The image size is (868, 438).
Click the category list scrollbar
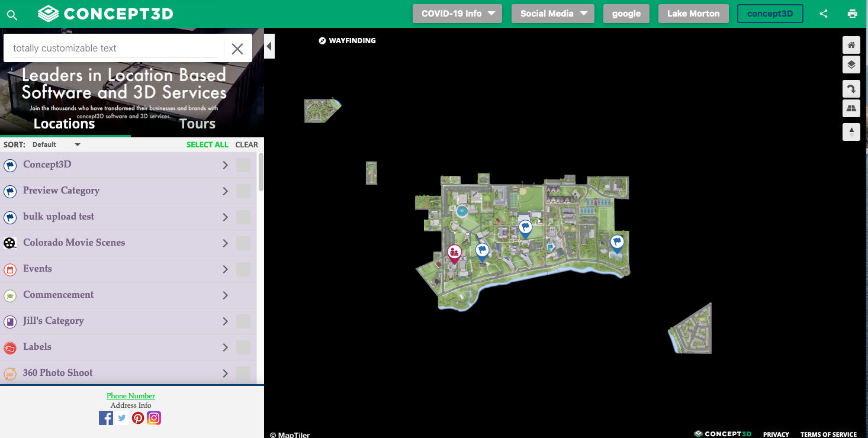coord(261,172)
